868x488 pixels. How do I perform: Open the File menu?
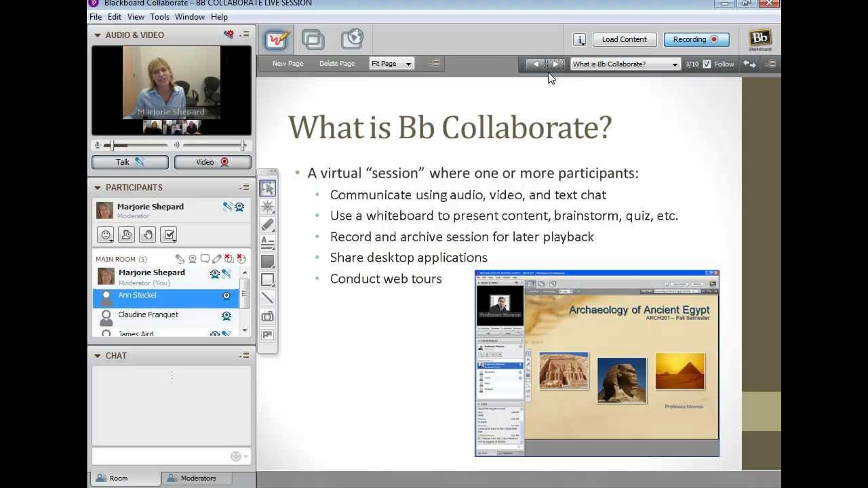point(96,17)
